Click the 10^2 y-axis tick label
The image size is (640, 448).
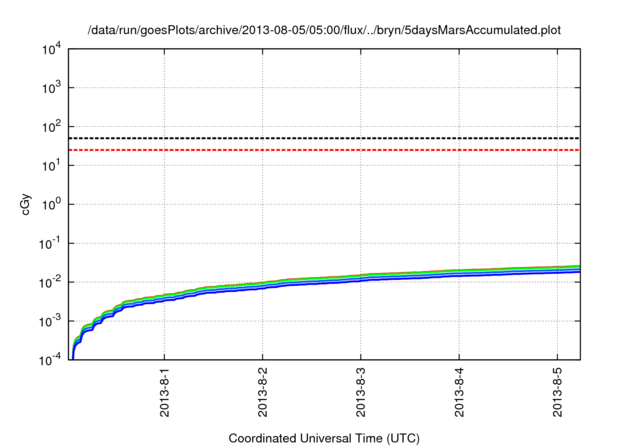click(x=51, y=126)
